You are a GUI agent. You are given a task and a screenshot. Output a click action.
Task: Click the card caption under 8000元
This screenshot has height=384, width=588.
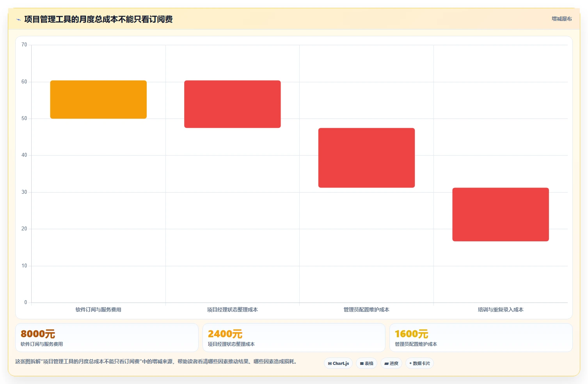click(42, 344)
